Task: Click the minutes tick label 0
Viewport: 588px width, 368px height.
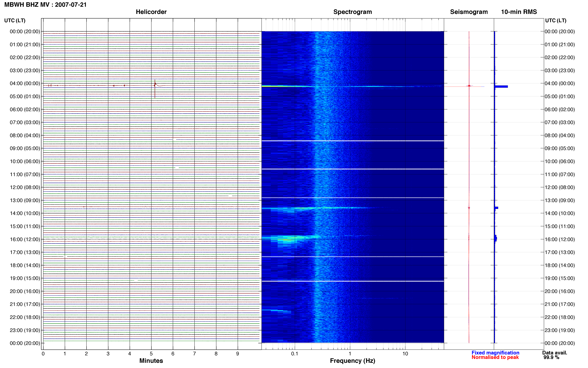Action: point(43,354)
